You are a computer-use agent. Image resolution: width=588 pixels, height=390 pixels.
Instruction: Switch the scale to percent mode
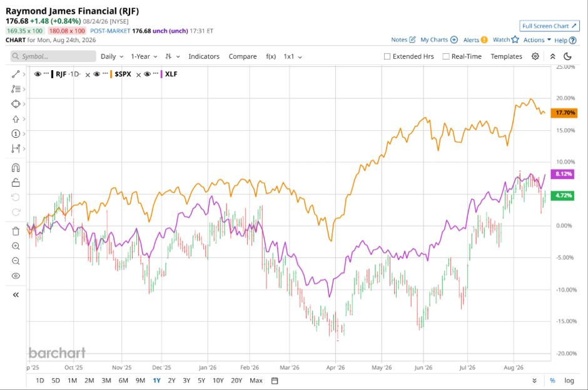click(x=552, y=381)
